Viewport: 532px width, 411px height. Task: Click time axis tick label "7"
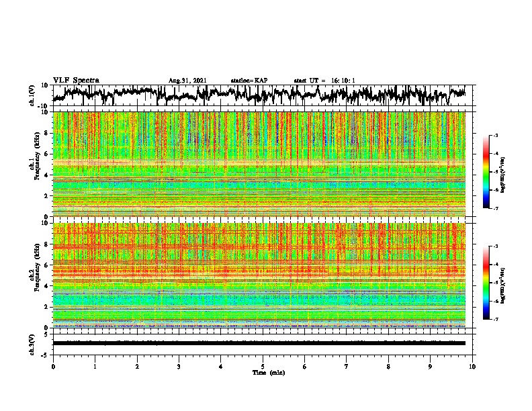(x=347, y=367)
